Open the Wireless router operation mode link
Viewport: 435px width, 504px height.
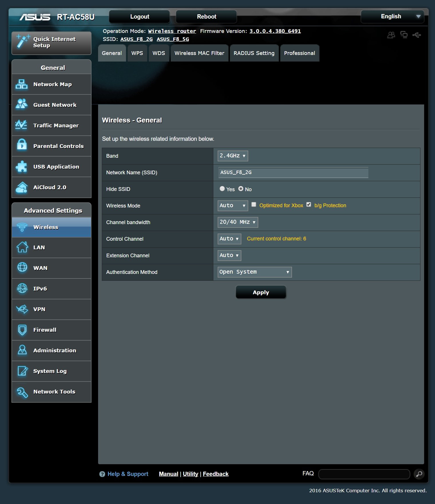click(172, 31)
